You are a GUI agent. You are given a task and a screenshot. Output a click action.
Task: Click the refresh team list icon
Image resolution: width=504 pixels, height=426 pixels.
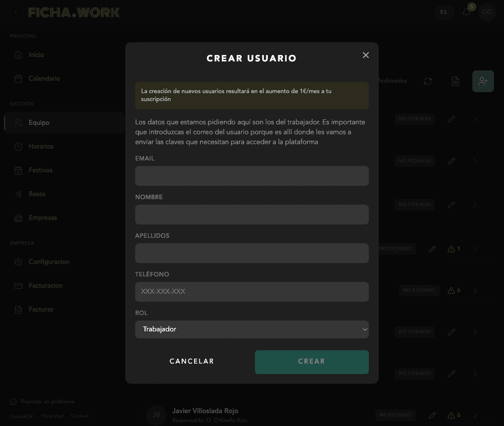tap(428, 81)
